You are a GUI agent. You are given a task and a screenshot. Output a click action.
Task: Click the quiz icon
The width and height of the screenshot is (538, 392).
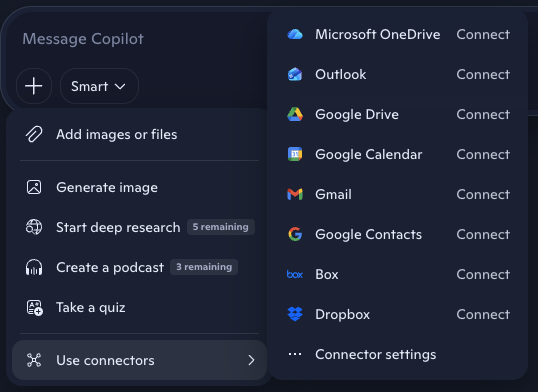pyautogui.click(x=35, y=308)
